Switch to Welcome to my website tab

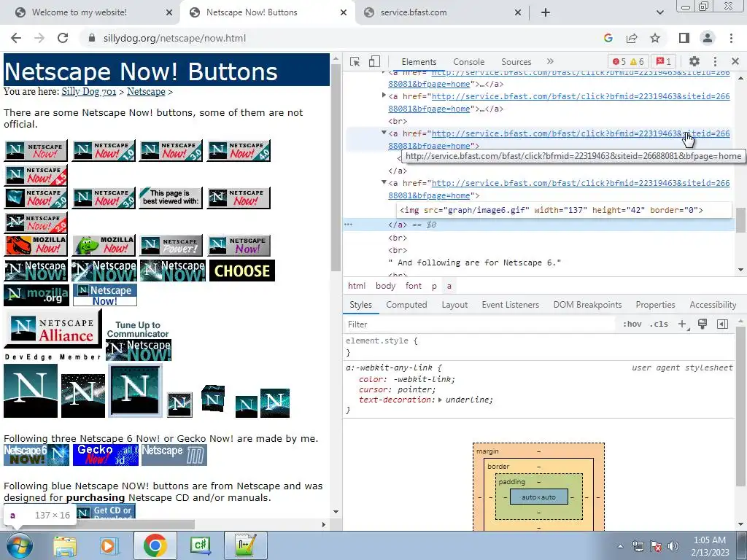coord(79,12)
